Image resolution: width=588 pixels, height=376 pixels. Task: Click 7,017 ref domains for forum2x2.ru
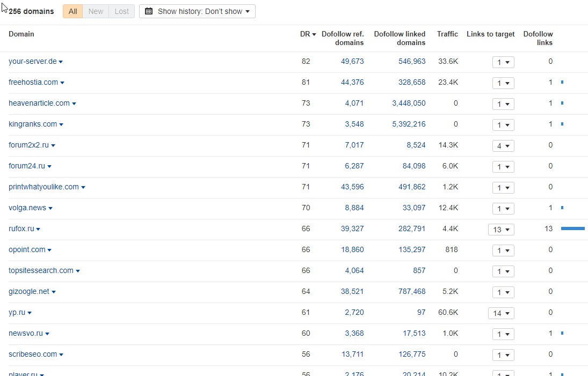(x=354, y=145)
